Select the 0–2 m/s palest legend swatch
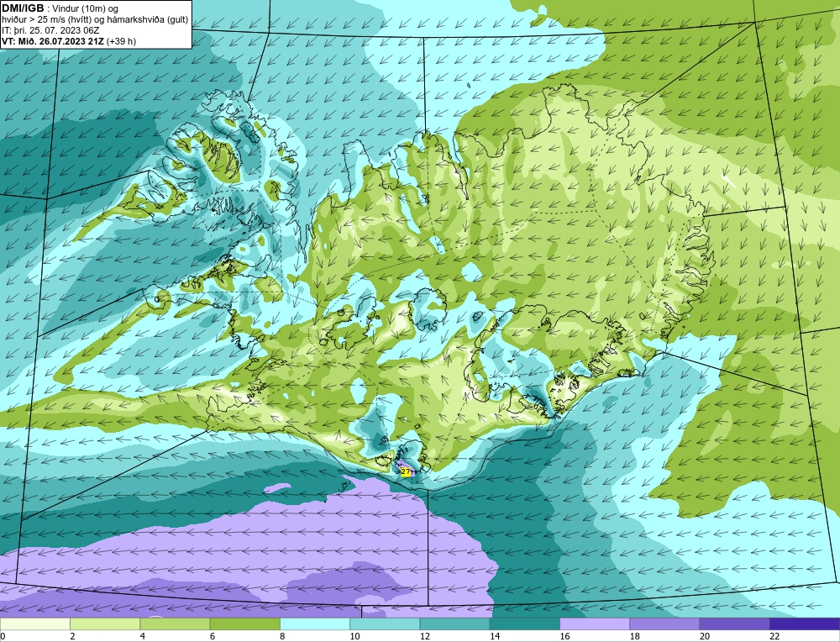Image resolution: width=840 pixels, height=642 pixels. pos(35,624)
